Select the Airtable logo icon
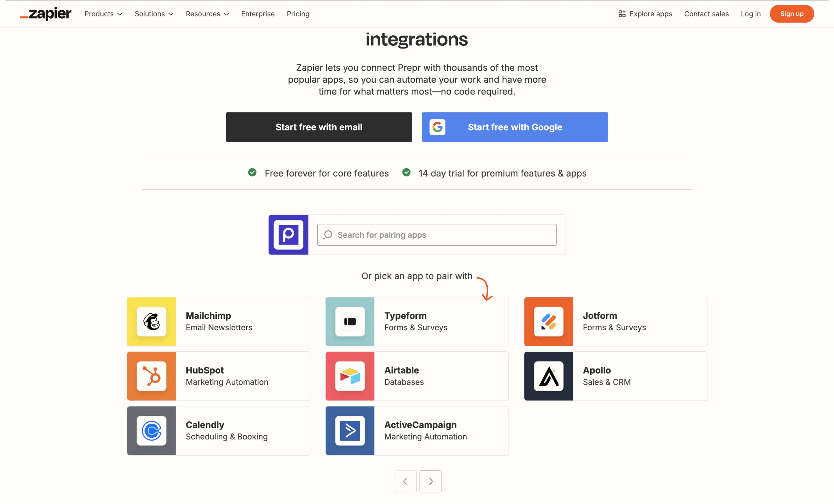The height and width of the screenshot is (504, 834). (x=350, y=376)
